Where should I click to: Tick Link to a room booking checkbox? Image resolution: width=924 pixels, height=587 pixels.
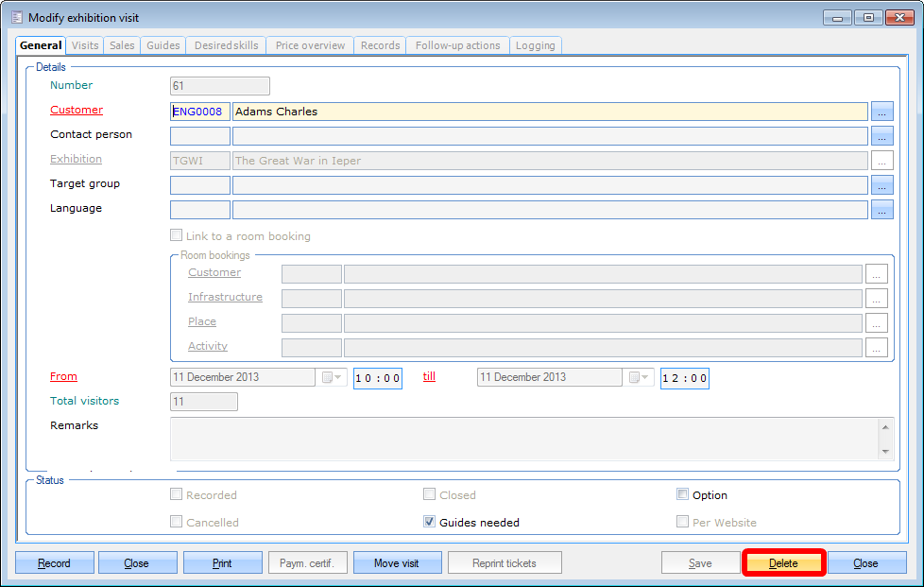(x=176, y=235)
